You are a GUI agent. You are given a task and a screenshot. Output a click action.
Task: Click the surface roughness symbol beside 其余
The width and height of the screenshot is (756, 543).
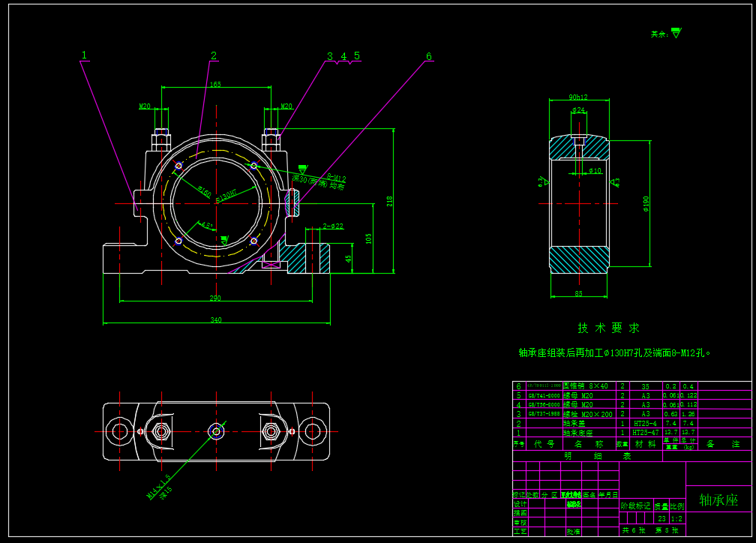(676, 32)
